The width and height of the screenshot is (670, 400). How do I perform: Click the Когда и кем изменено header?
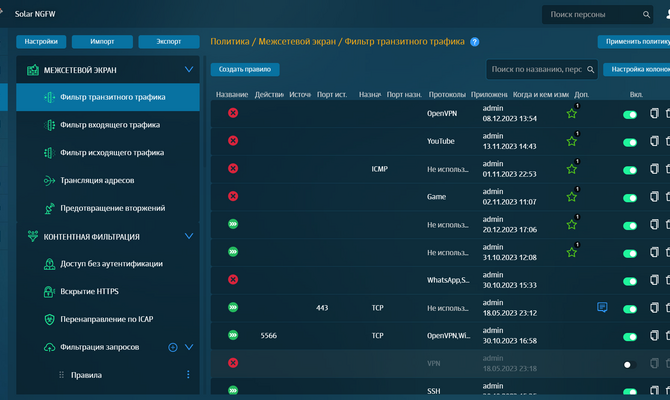[541, 95]
